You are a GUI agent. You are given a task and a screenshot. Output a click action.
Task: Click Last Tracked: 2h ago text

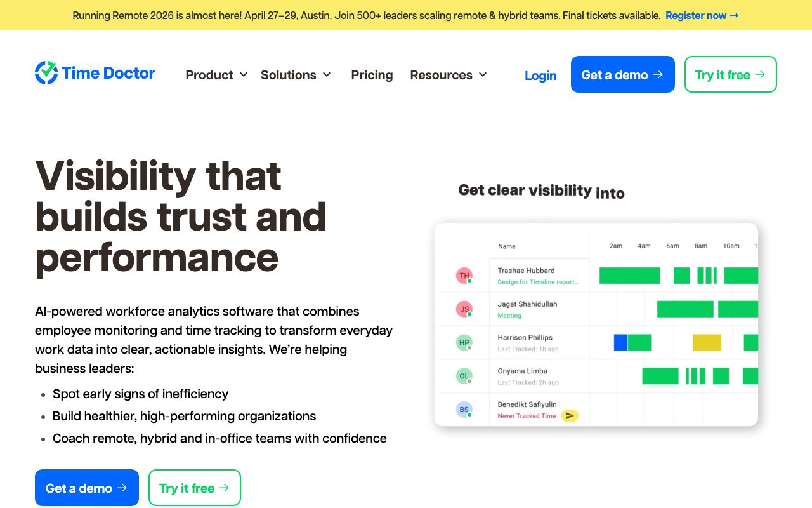click(528, 382)
